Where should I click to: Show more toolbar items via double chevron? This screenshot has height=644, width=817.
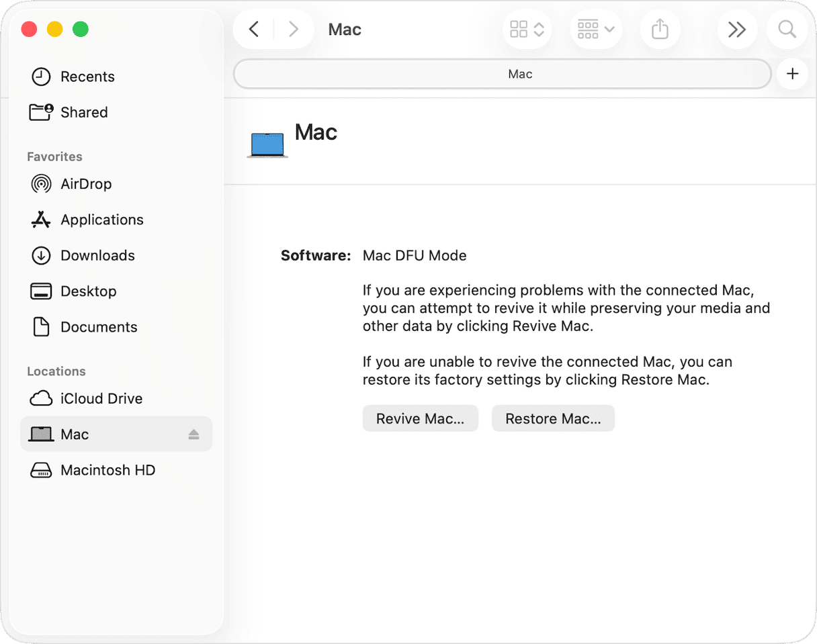[x=737, y=30]
